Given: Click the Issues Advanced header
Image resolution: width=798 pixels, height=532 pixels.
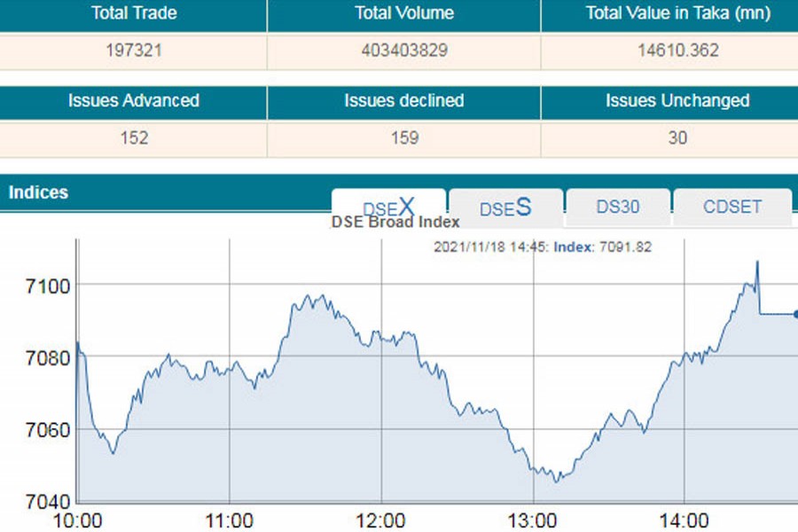Looking at the screenshot, I should (x=134, y=100).
